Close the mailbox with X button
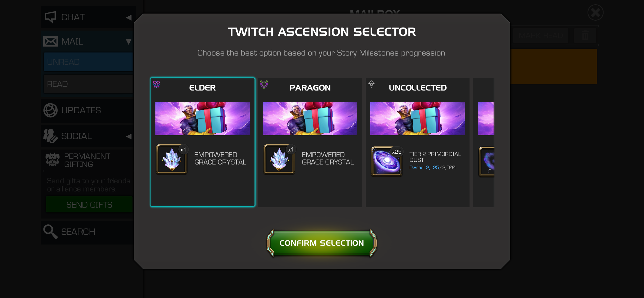 (x=595, y=12)
